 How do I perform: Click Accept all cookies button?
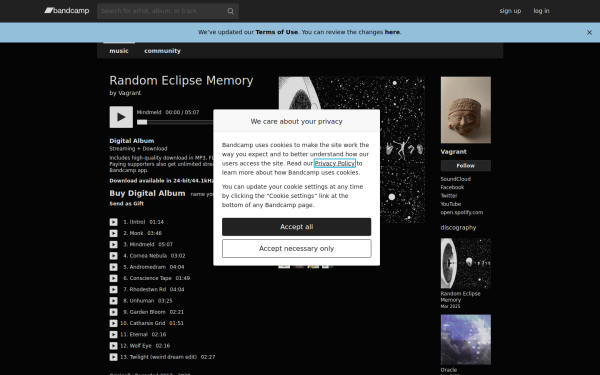coord(297,227)
